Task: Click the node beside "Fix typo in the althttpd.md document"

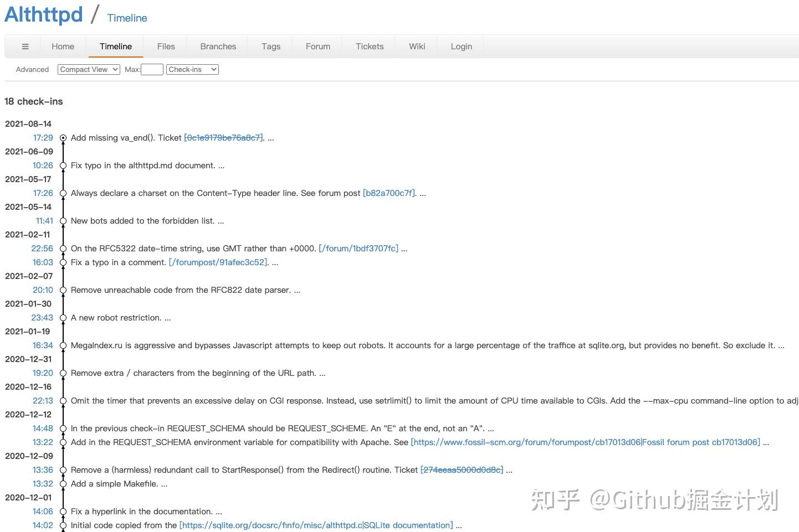Action: pos(63,166)
